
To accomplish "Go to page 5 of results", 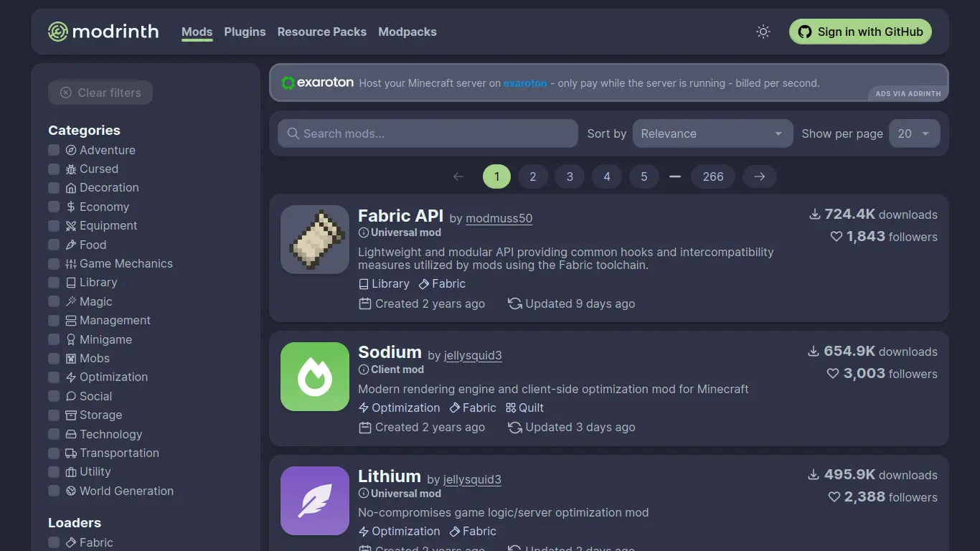I will [644, 176].
